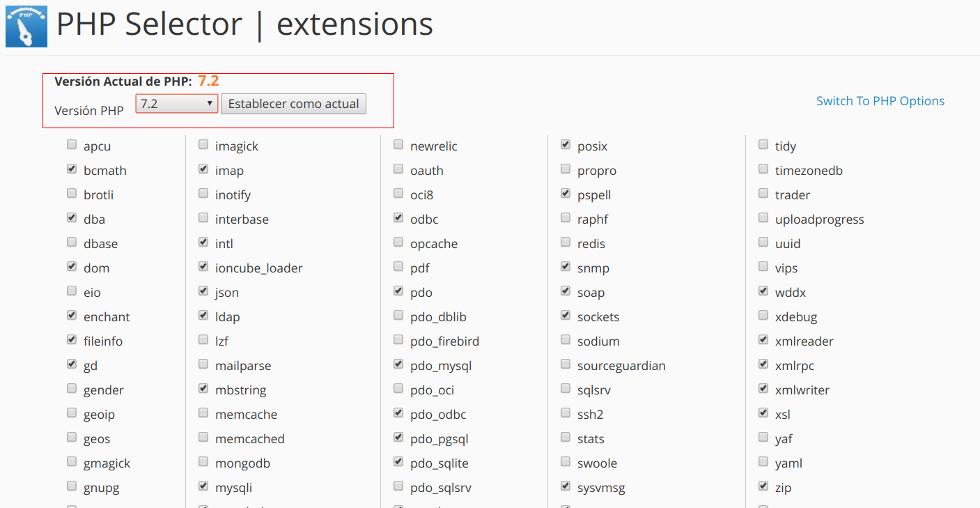
Task: Click the Establecer como actual button
Action: coord(293,103)
